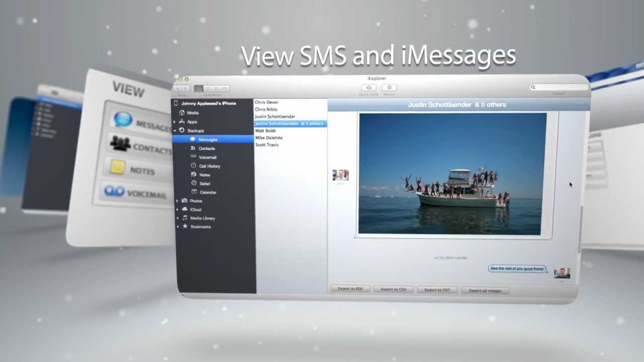
Task: Click the conversation pane vertical scrollbar
Action: 580,229
